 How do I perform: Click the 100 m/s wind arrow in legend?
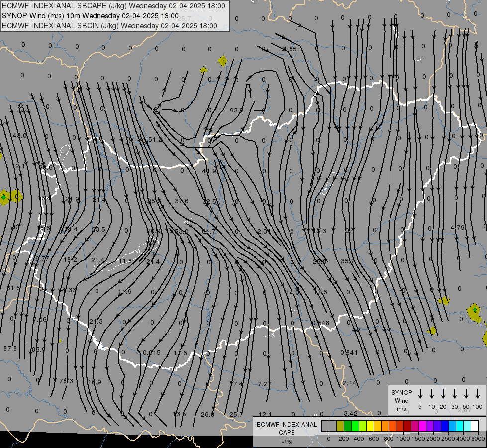pos(478,394)
